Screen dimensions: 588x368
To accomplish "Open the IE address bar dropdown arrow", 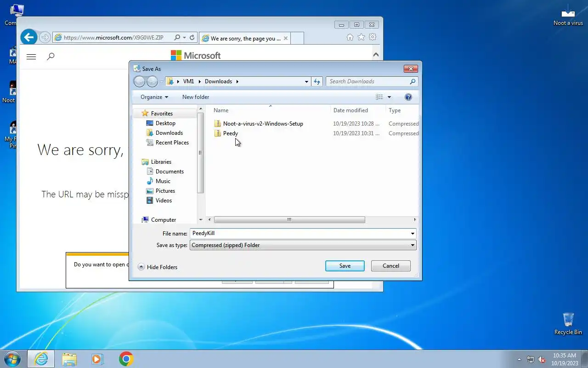I will 184,38.
